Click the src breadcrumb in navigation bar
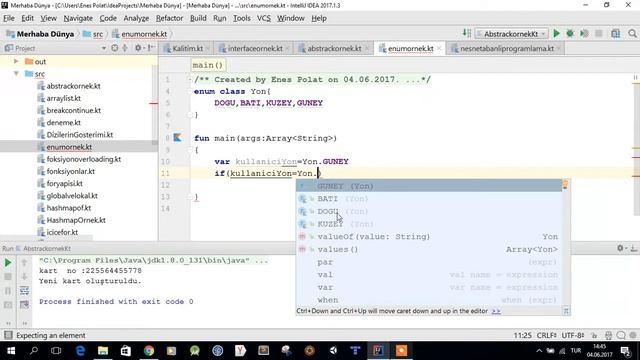 coord(93,34)
